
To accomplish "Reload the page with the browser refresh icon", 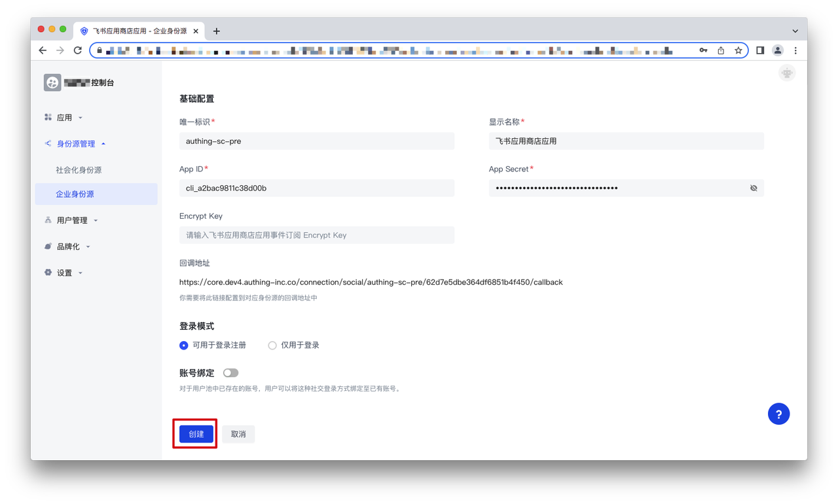I will (x=77, y=50).
